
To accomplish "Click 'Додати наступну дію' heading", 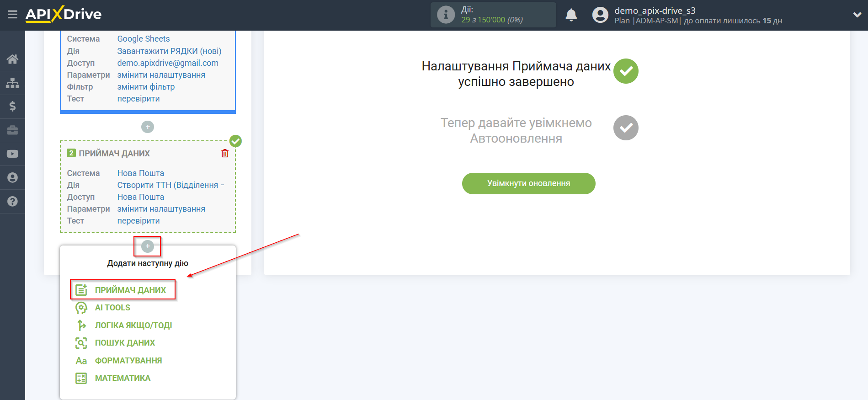I will coord(148,263).
